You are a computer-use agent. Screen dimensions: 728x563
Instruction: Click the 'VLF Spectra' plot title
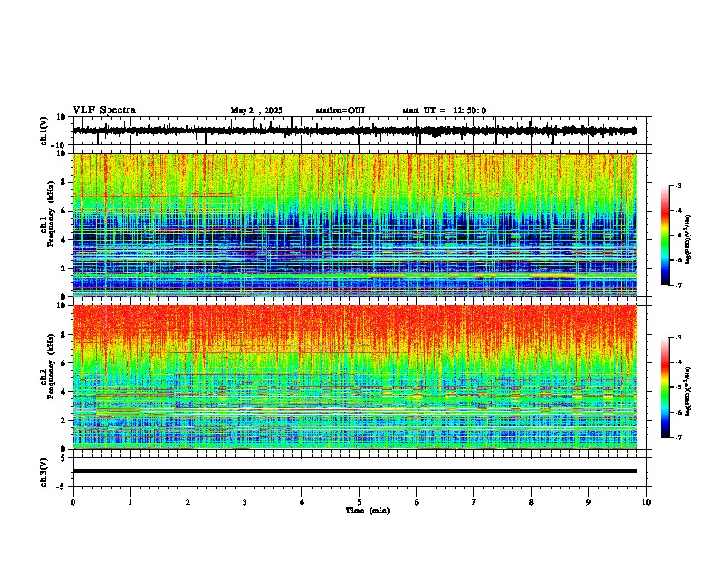tap(104, 110)
